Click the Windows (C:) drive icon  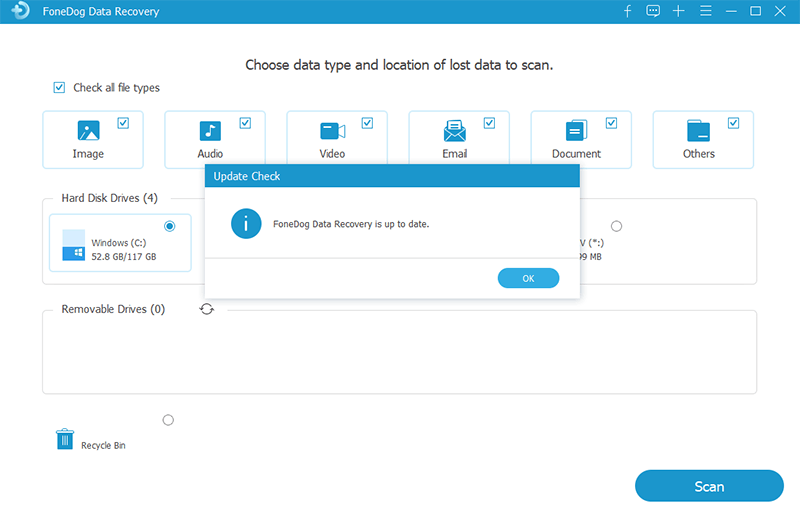73,245
